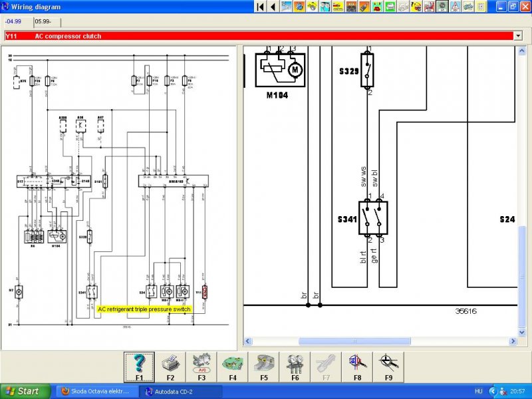Open F3 A/C compressor button
Image resolution: width=532 pixels, height=399 pixels.
(201, 368)
